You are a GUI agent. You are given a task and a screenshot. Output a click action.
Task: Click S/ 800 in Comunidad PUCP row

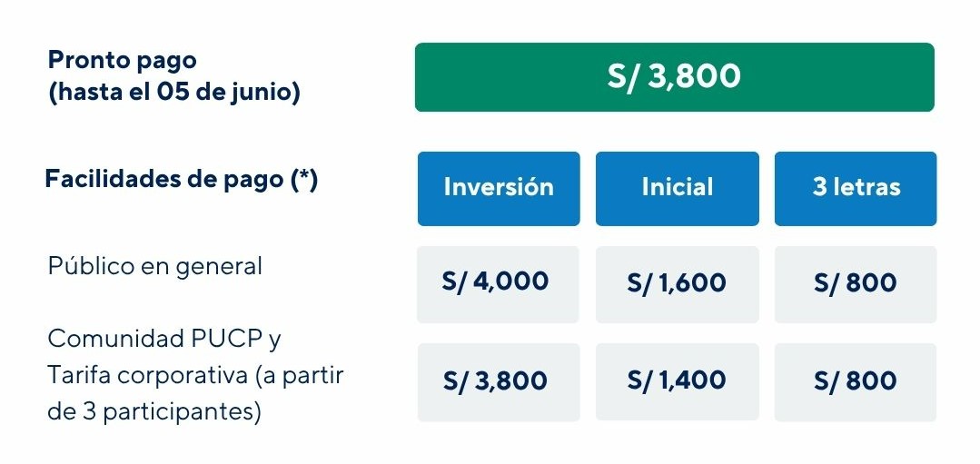tap(856, 381)
